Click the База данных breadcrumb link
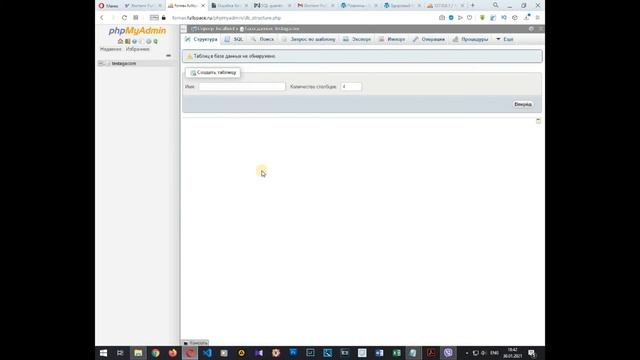This screenshot has width=640, height=360. coord(270,29)
